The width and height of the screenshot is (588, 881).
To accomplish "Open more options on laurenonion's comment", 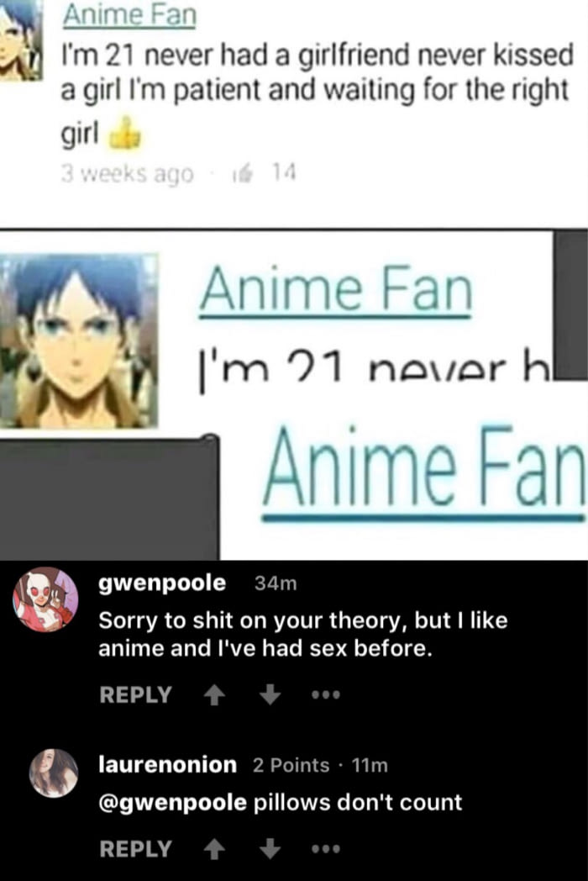I will 326,849.
